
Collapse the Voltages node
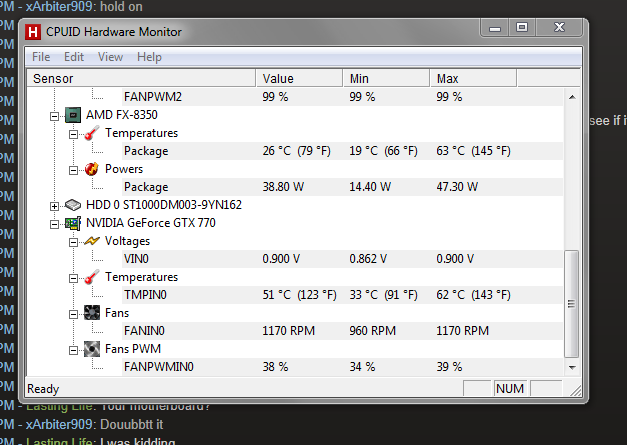coord(73,242)
